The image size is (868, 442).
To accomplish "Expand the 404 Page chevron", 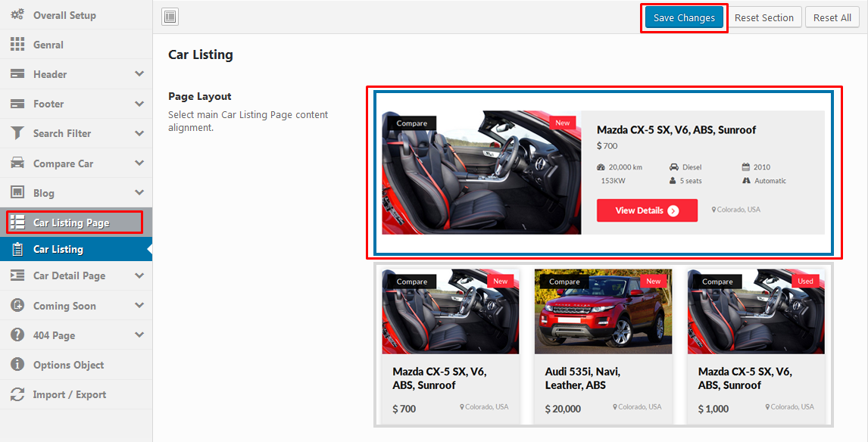I will [x=139, y=335].
